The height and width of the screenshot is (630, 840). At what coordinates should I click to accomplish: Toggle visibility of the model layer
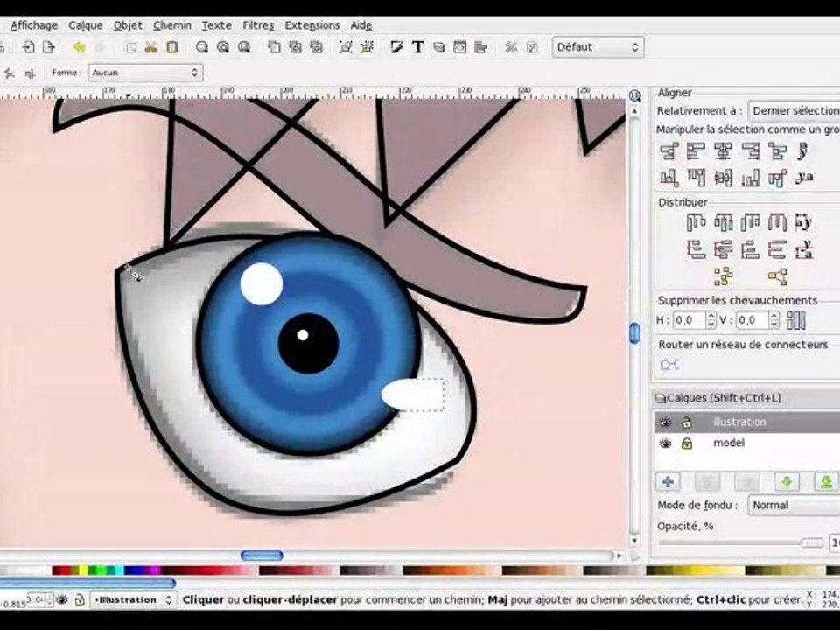pyautogui.click(x=665, y=443)
